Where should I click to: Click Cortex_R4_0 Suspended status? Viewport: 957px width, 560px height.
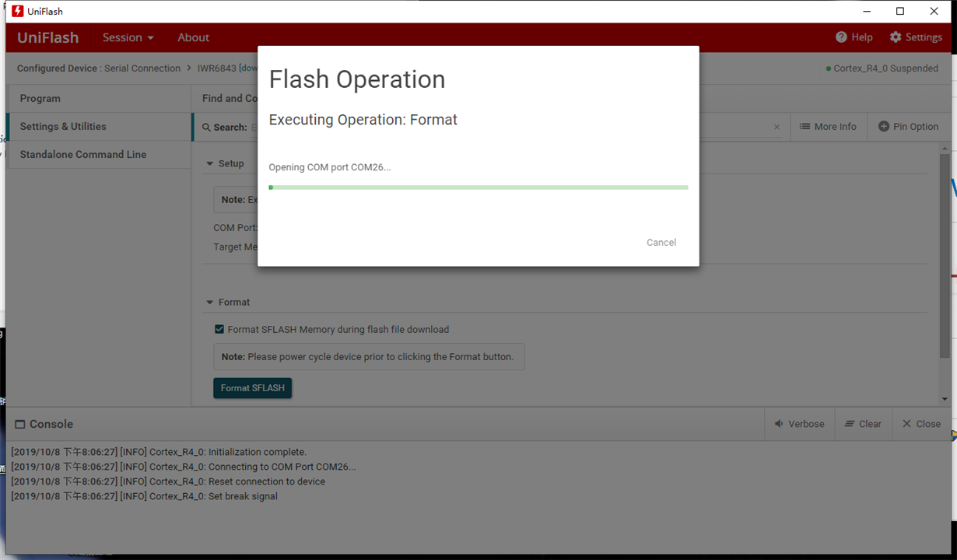pyautogui.click(x=882, y=68)
